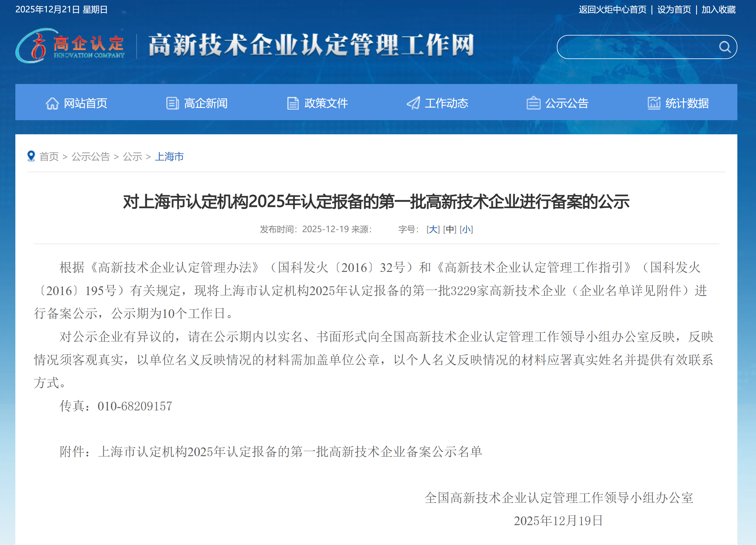Click the 高企认定 site logo
The image size is (756, 545).
coord(71,46)
